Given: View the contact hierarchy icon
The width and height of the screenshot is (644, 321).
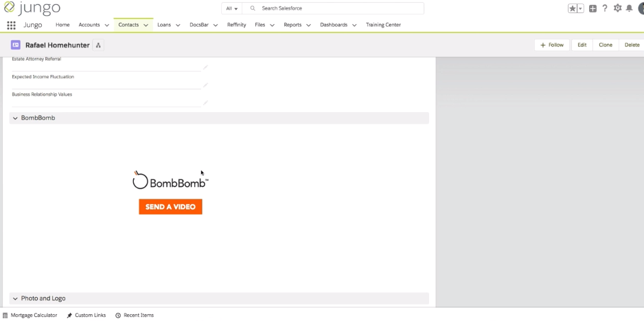Looking at the screenshot, I should pos(98,45).
